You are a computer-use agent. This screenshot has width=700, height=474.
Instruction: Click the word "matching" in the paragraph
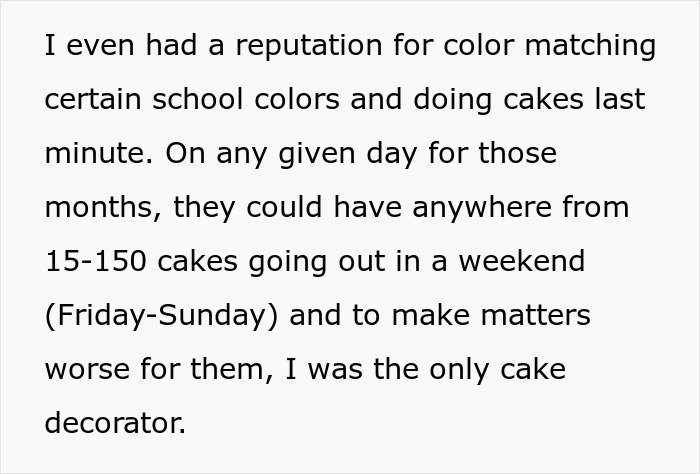point(593,47)
